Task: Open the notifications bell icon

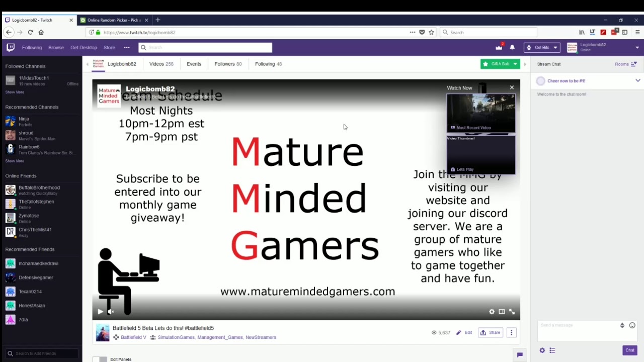Action: (x=512, y=47)
